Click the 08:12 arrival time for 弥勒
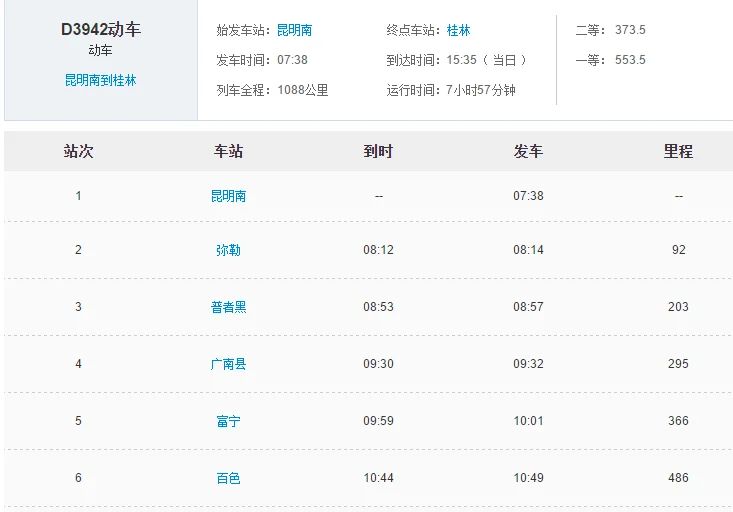Viewport: 733px width, 512px height. pos(378,250)
